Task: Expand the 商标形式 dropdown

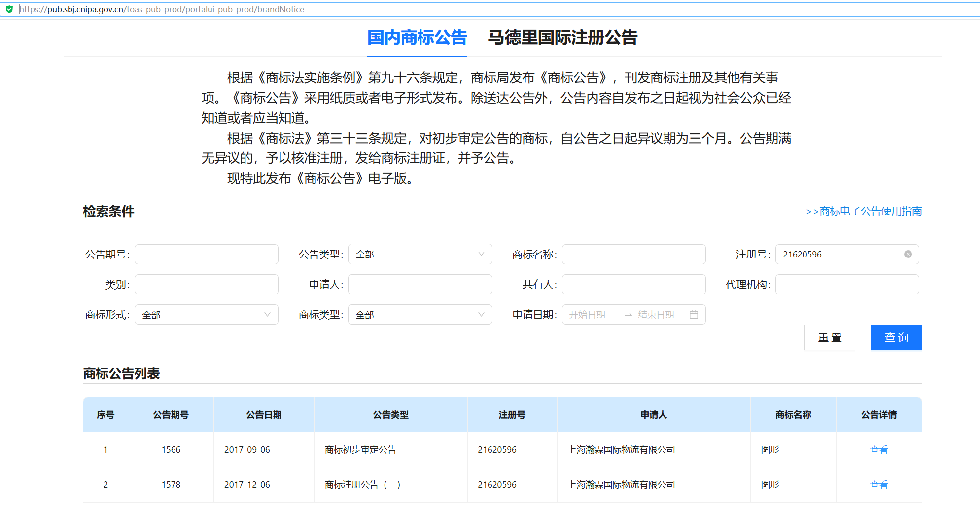Action: 207,314
